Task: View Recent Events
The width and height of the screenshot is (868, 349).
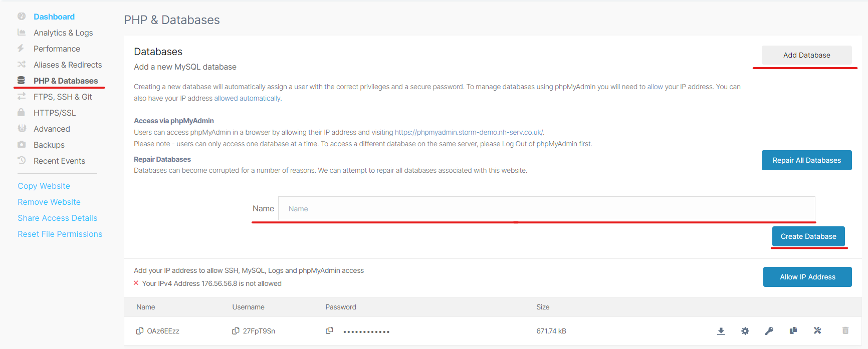Action: click(59, 161)
